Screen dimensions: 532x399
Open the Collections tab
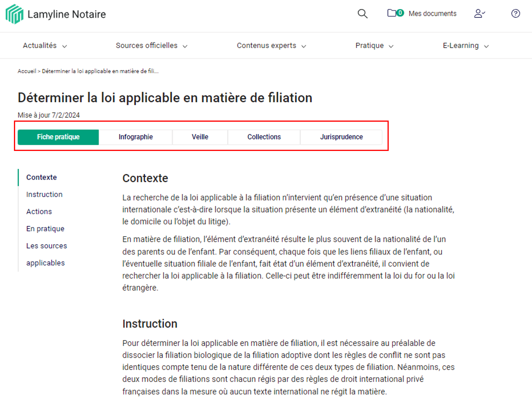264,137
